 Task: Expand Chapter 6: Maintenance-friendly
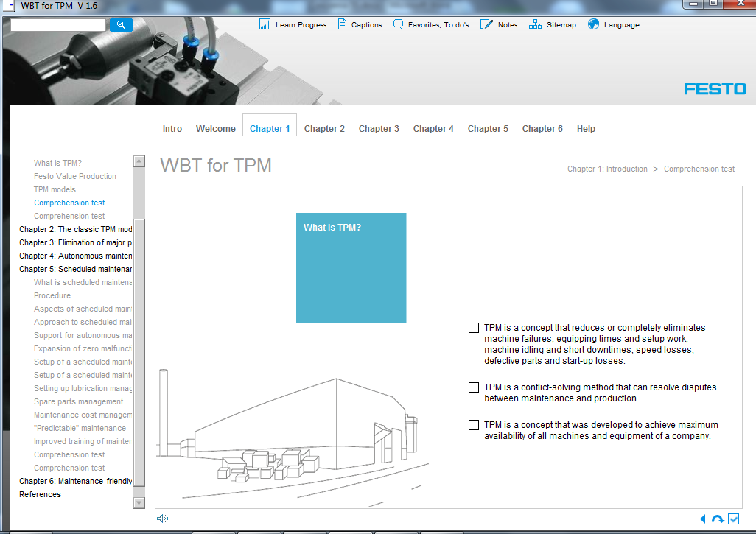click(x=75, y=481)
